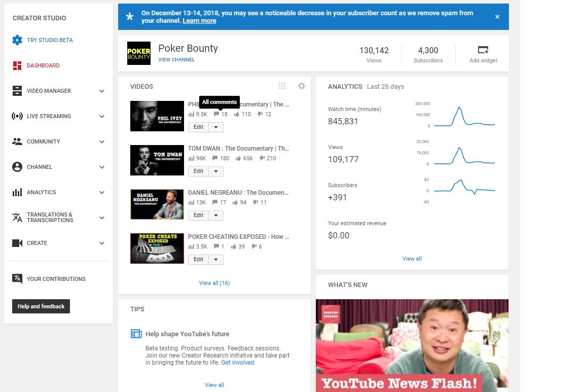Open Edit dropdown for Poker Cheating Exposed video
The width and height of the screenshot is (584, 392).
[216, 260]
